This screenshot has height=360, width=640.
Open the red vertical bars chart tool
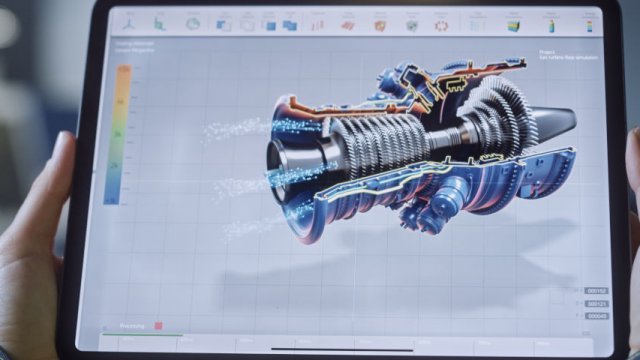(x=318, y=26)
